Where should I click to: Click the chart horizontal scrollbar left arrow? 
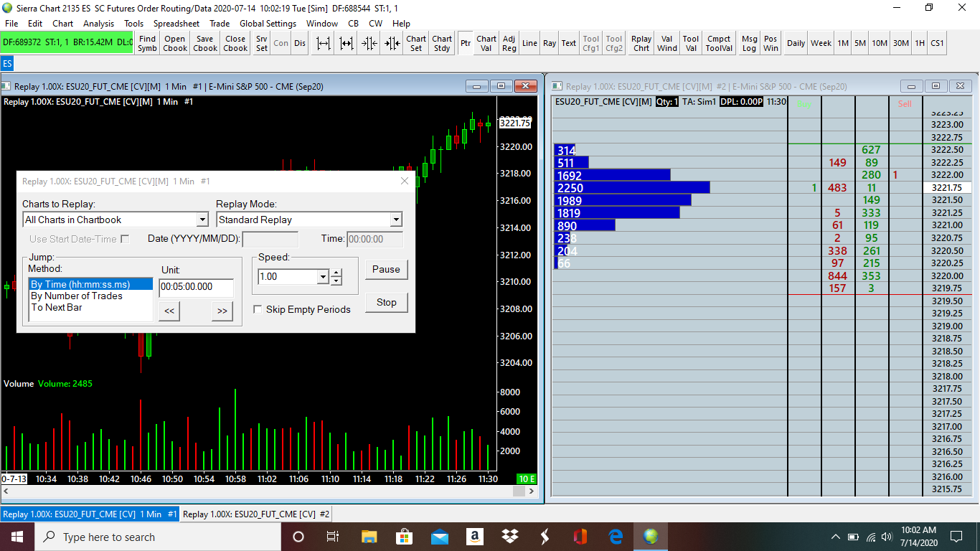[x=6, y=491]
